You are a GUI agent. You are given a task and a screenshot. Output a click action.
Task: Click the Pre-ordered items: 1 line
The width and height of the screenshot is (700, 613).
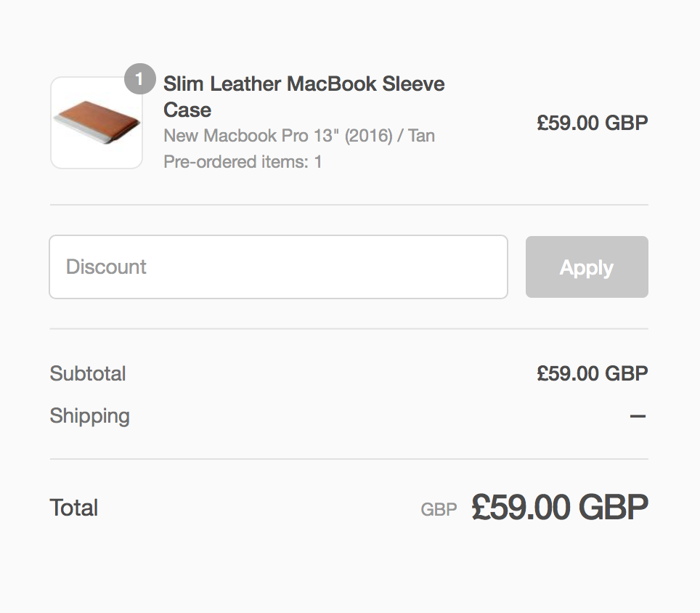point(243,161)
